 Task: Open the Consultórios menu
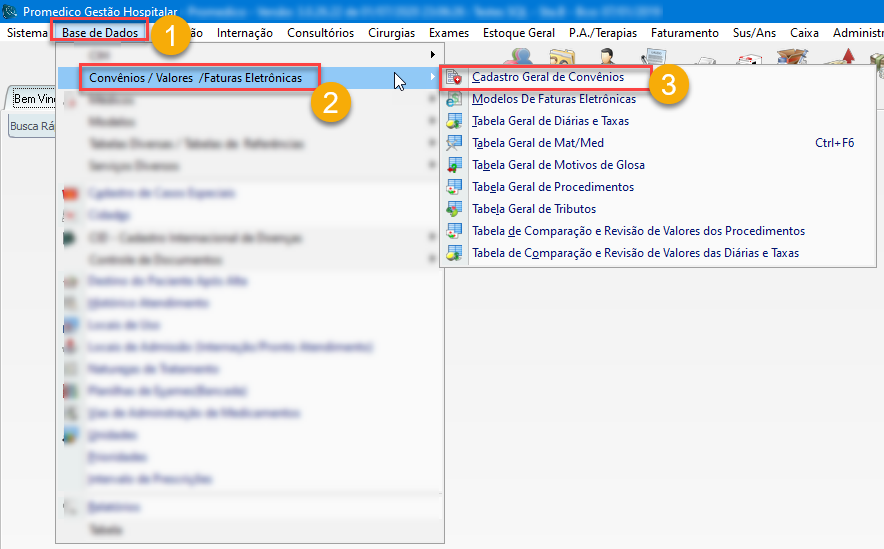pyautogui.click(x=320, y=33)
